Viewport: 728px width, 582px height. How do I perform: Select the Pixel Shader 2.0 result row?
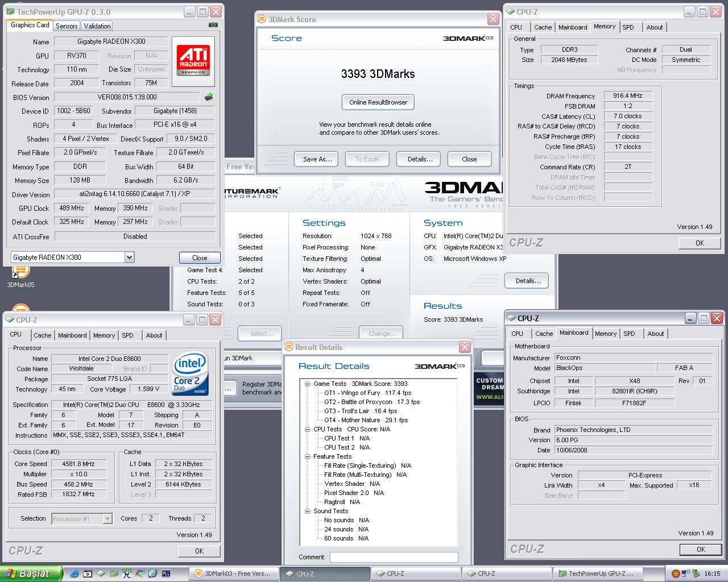coord(354,493)
